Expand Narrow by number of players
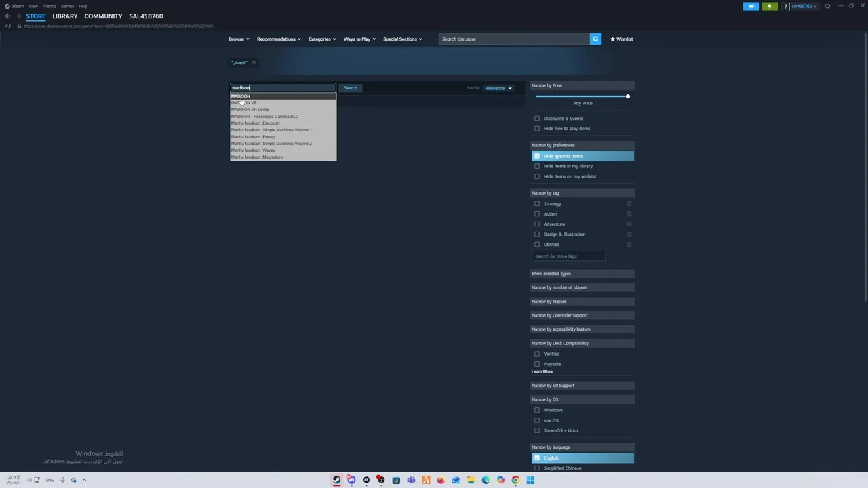 coord(583,287)
